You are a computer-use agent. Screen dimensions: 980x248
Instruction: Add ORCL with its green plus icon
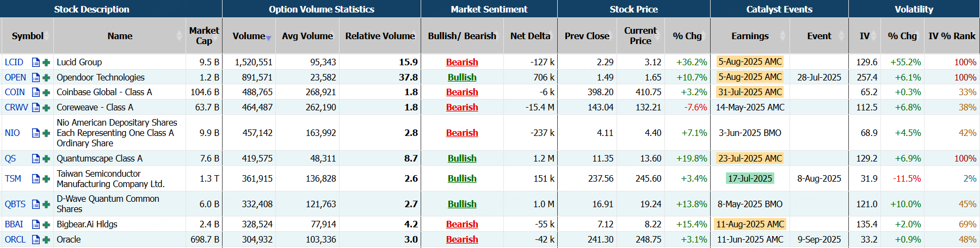[46, 240]
